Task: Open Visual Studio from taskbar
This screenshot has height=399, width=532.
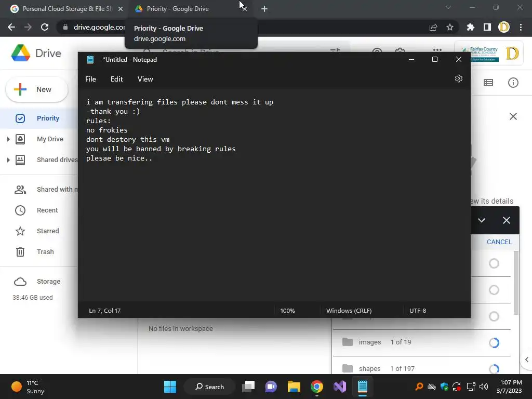Action: click(340, 387)
